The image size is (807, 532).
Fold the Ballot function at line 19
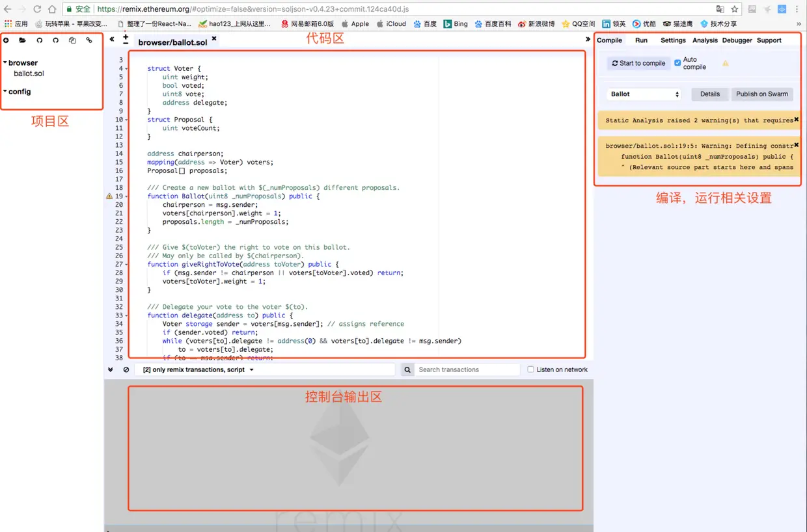tap(127, 196)
